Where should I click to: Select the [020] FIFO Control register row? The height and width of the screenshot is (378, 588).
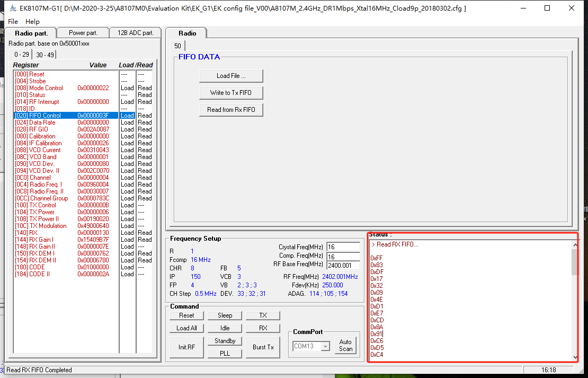66,116
